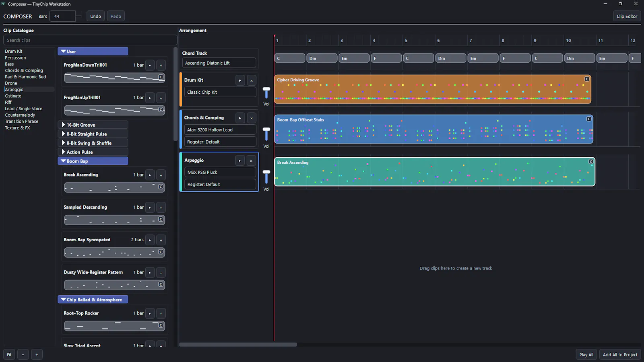Collapse Chip Ballad & Atmosphere group

pos(93,300)
